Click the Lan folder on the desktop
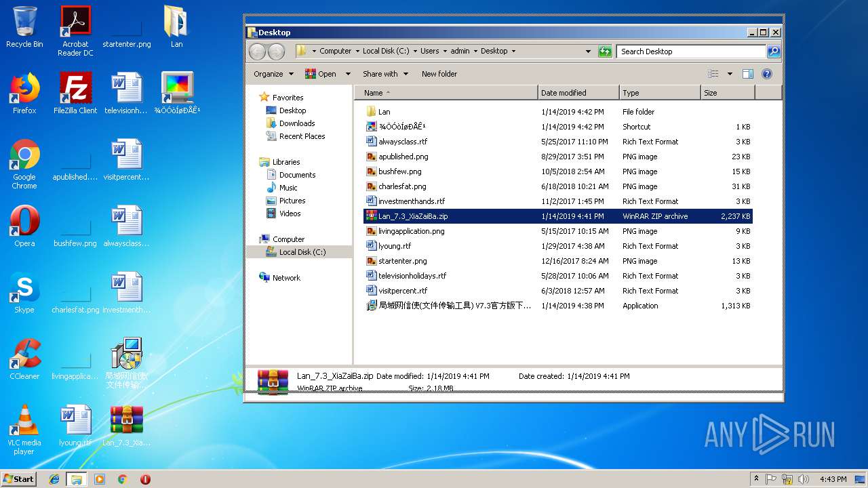The height and width of the screenshot is (488, 868). click(176, 27)
